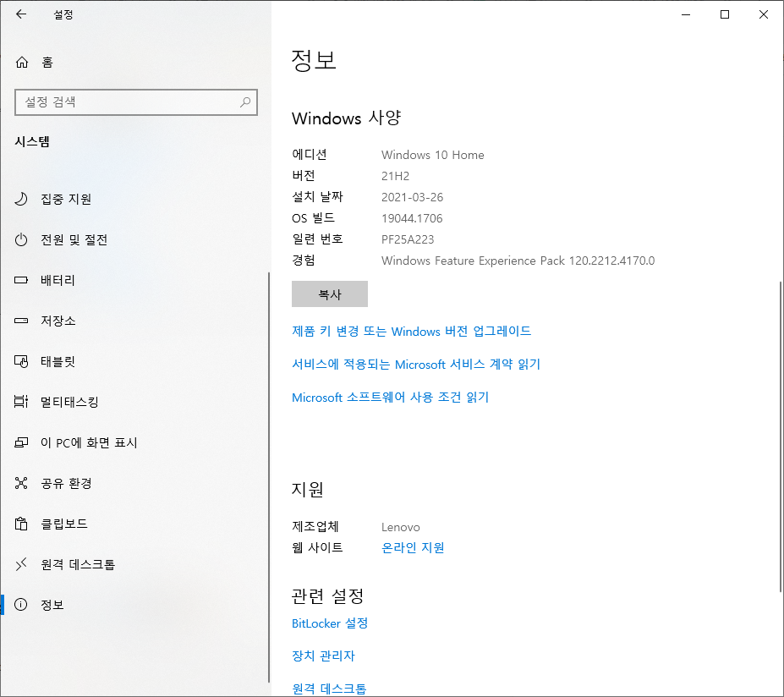Open Microsoft 소프트웨어 사용 조건 읽기 link

pyautogui.click(x=390, y=397)
